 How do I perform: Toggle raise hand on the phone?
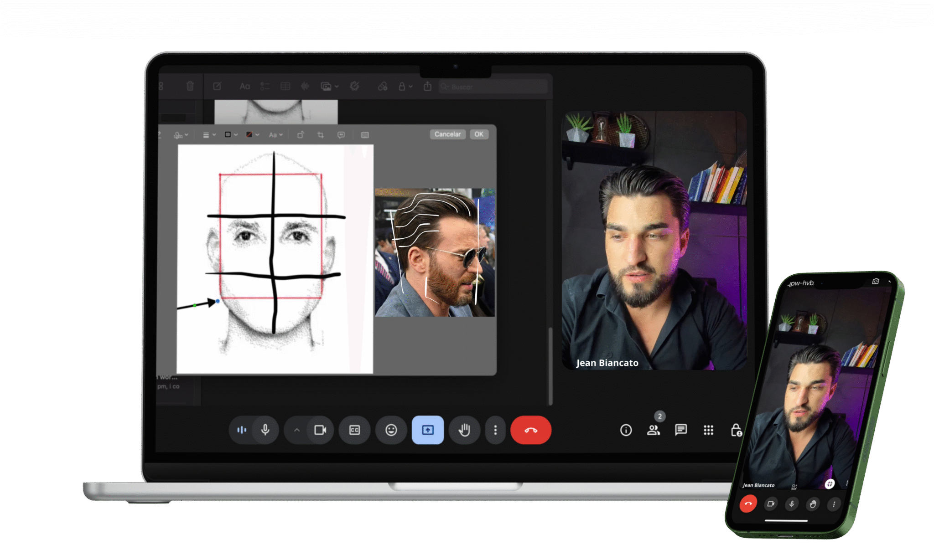[813, 504]
